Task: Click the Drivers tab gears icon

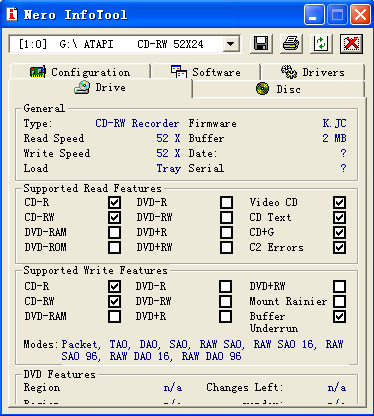Action: (x=289, y=72)
